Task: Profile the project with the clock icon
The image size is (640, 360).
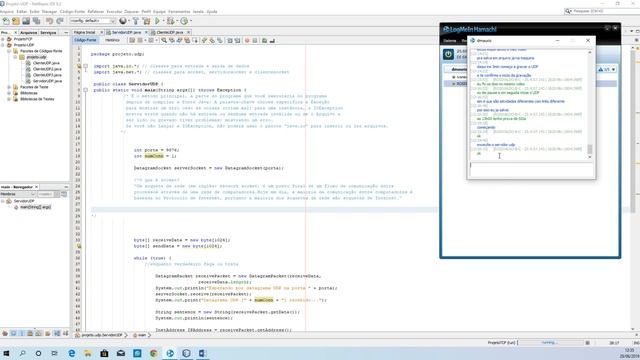Action: [184, 21]
